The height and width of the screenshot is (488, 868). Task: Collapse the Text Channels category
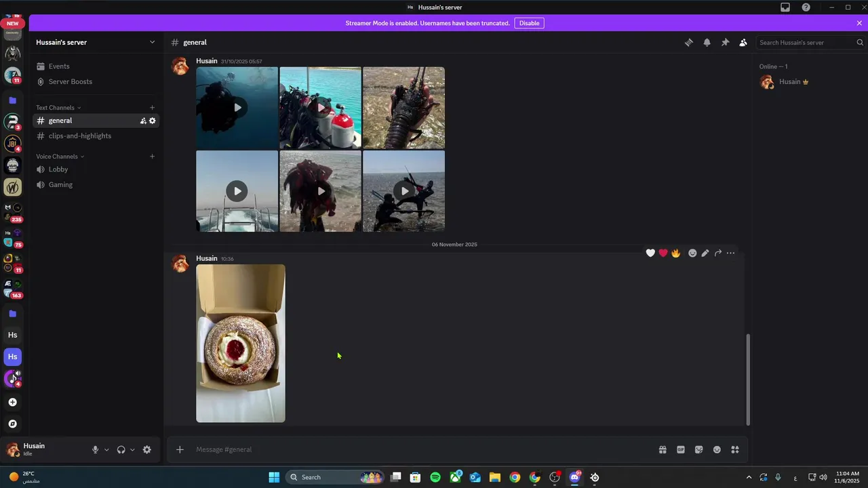(x=58, y=108)
